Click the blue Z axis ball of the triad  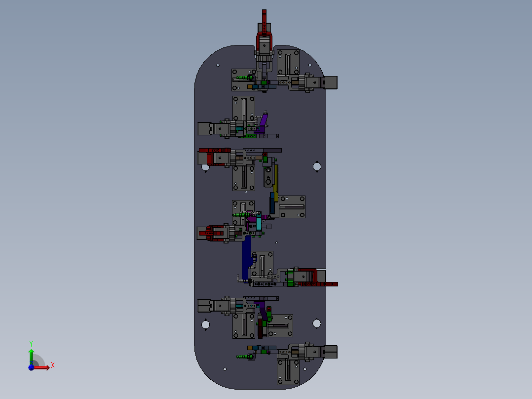click(x=31, y=368)
